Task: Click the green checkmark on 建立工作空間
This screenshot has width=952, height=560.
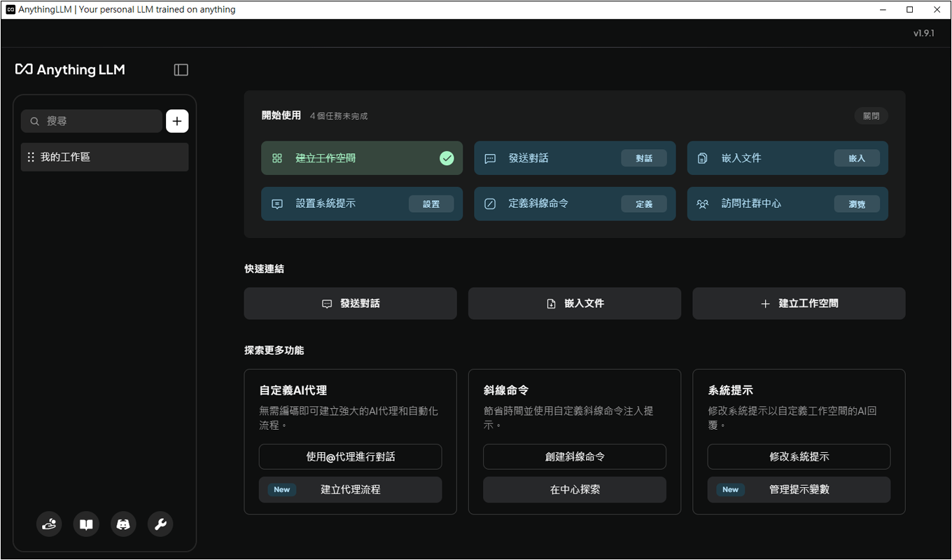Action: [x=447, y=158]
